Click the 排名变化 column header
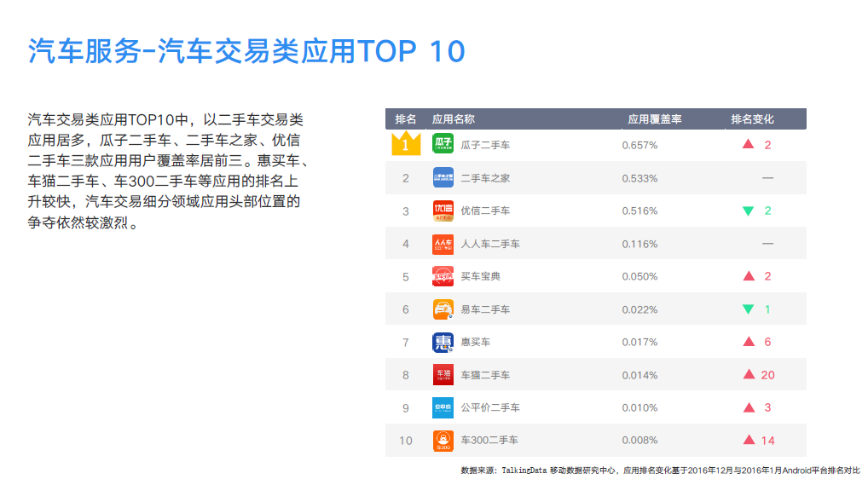Screen dimensions: 868x479 tap(752, 119)
